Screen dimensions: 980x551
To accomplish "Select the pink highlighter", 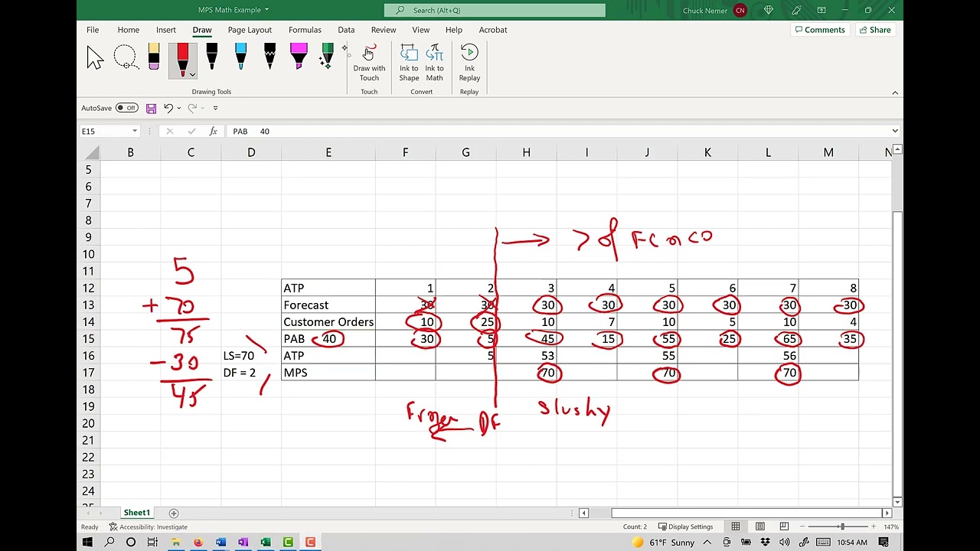I will point(299,58).
